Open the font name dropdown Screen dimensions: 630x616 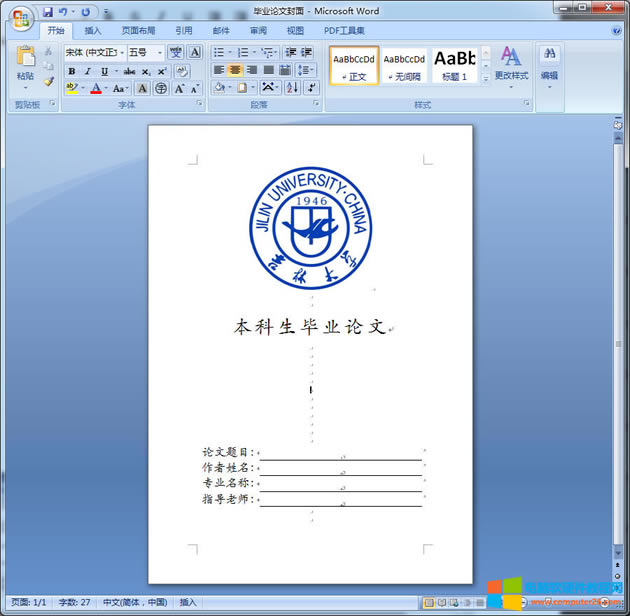(122, 52)
